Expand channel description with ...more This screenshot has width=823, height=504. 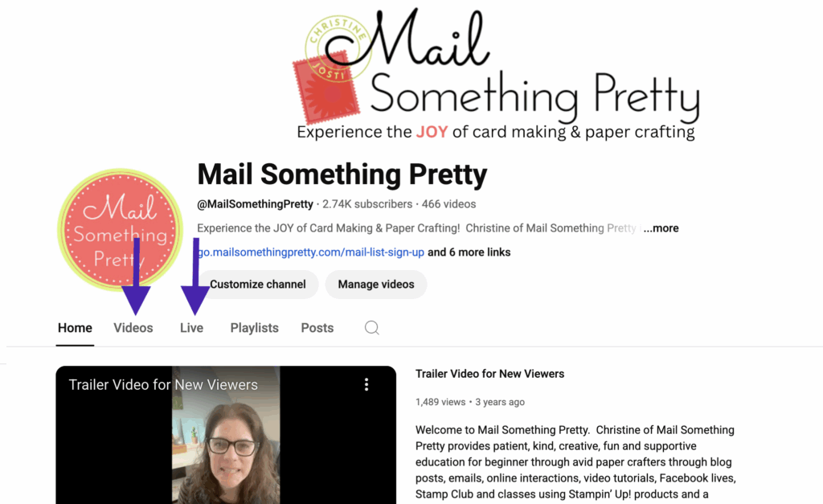(661, 228)
